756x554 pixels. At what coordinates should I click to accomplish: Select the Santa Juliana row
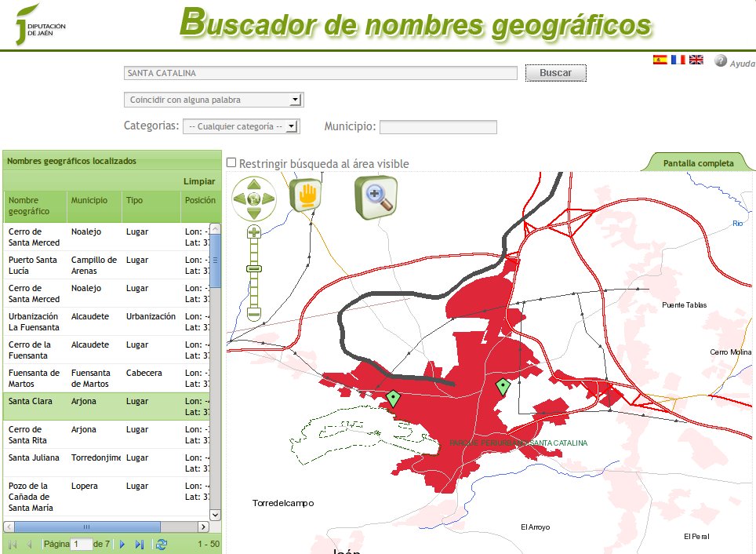107,463
